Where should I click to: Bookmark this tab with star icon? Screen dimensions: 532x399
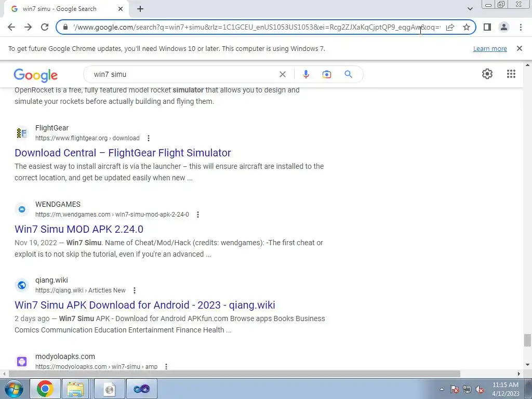click(x=467, y=27)
